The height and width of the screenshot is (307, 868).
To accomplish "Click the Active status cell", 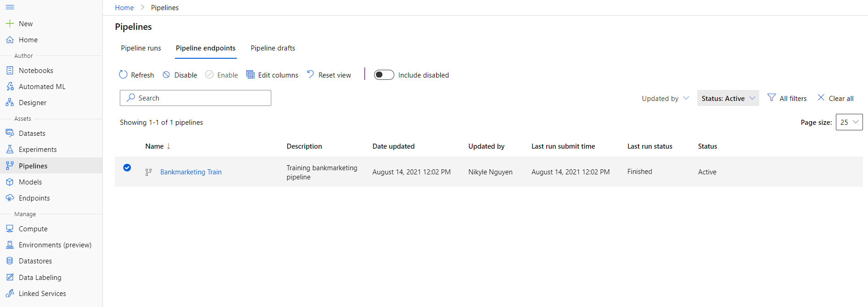I will 707,172.
